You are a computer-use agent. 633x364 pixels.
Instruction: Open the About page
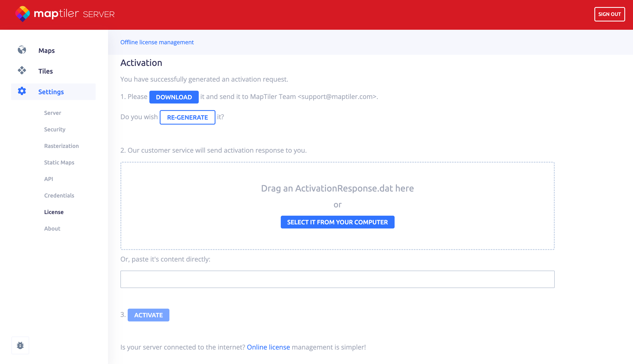[52, 228]
